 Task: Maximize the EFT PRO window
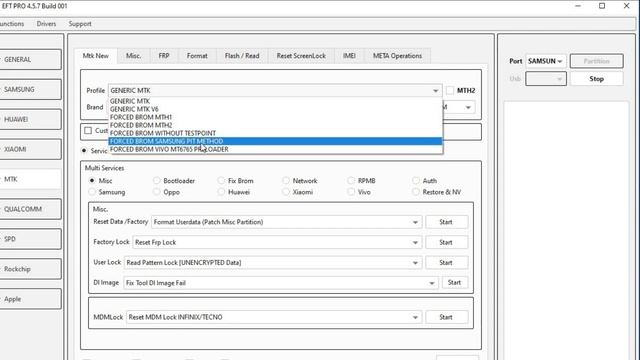click(x=602, y=6)
